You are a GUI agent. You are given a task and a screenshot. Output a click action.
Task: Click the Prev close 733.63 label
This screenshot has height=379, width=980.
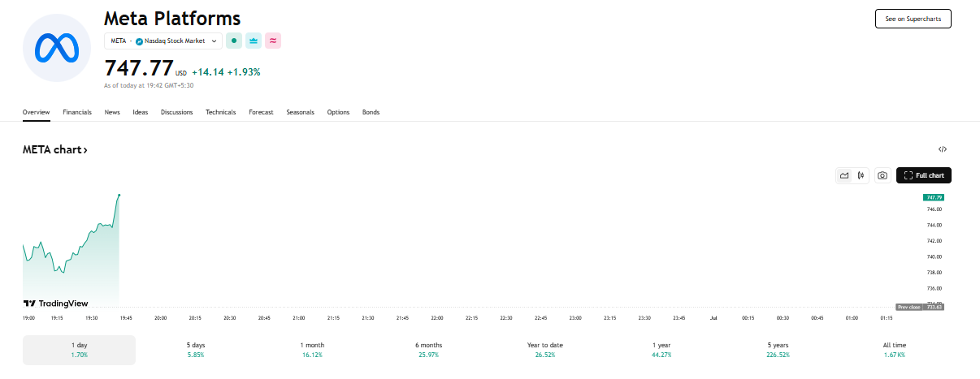tap(919, 307)
